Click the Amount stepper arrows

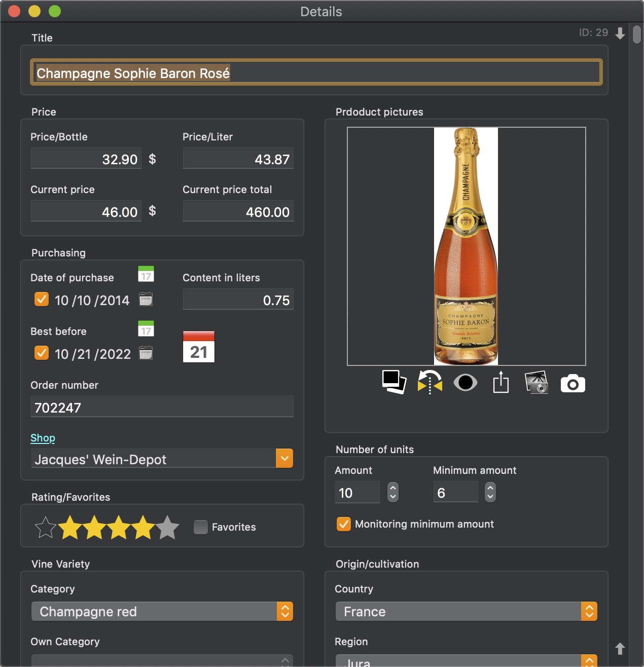[393, 492]
